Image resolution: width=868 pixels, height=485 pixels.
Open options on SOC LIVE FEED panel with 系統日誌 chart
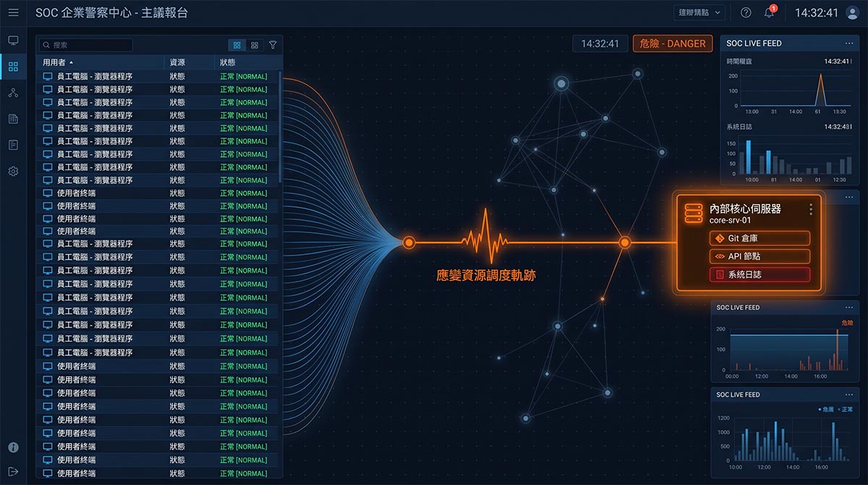click(x=848, y=43)
